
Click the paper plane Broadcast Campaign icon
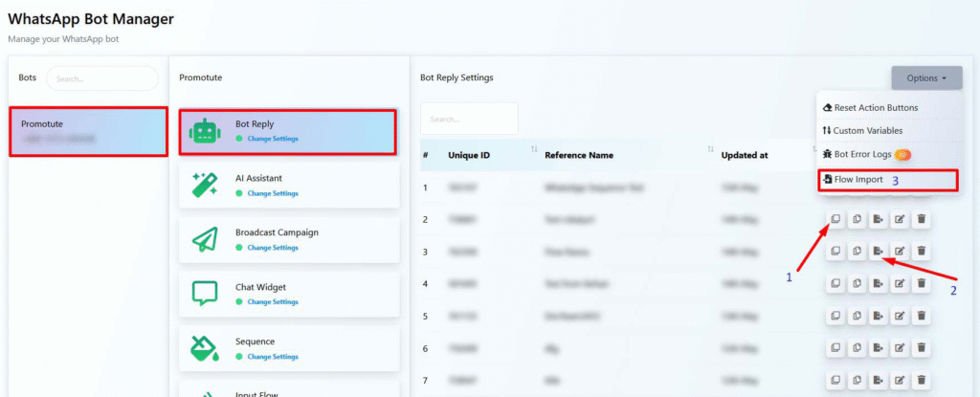204,239
